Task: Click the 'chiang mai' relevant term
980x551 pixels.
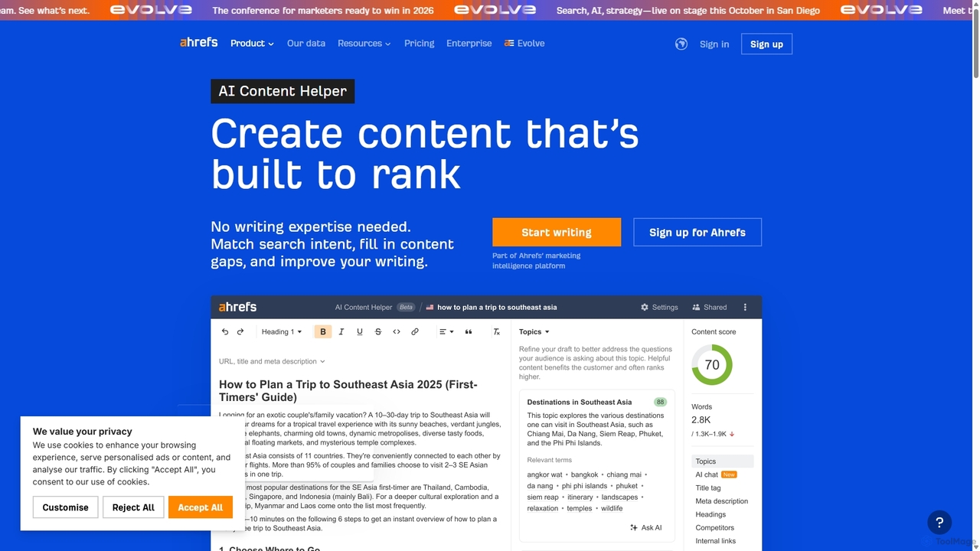Action: pyautogui.click(x=623, y=474)
